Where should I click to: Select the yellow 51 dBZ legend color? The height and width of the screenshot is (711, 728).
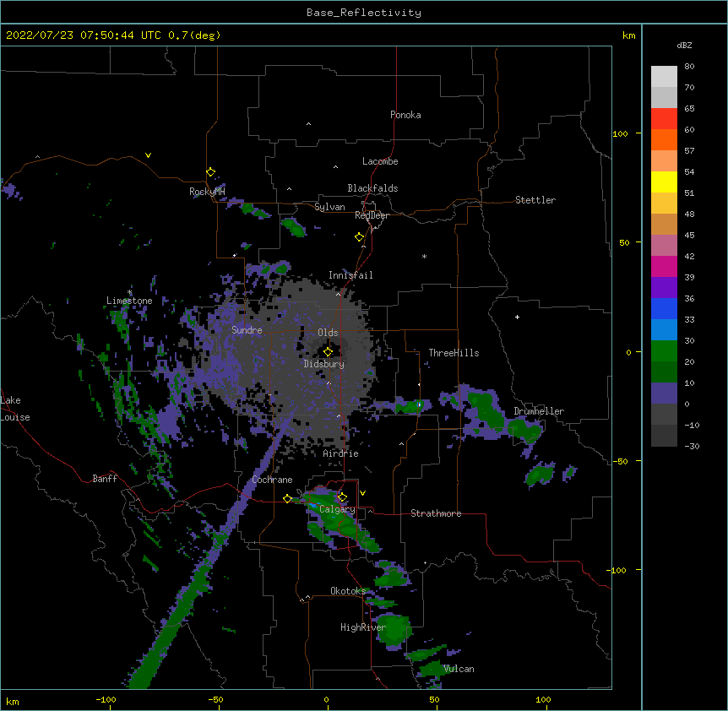664,182
